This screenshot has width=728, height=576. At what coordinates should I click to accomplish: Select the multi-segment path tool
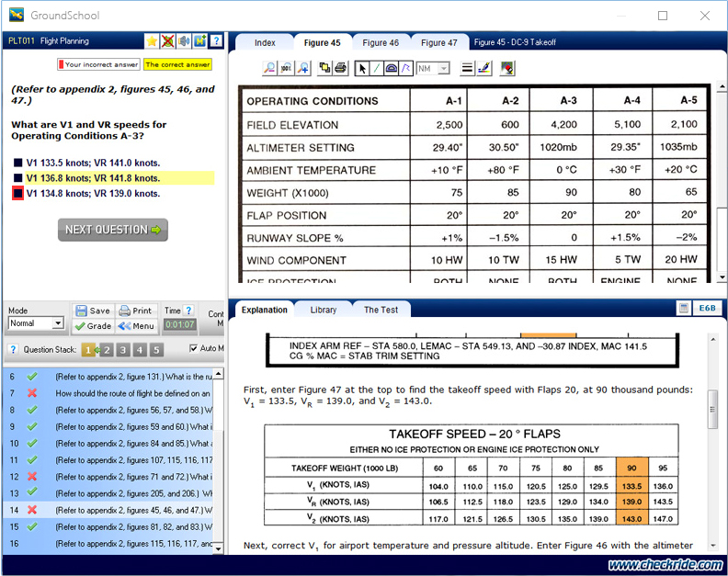405,69
